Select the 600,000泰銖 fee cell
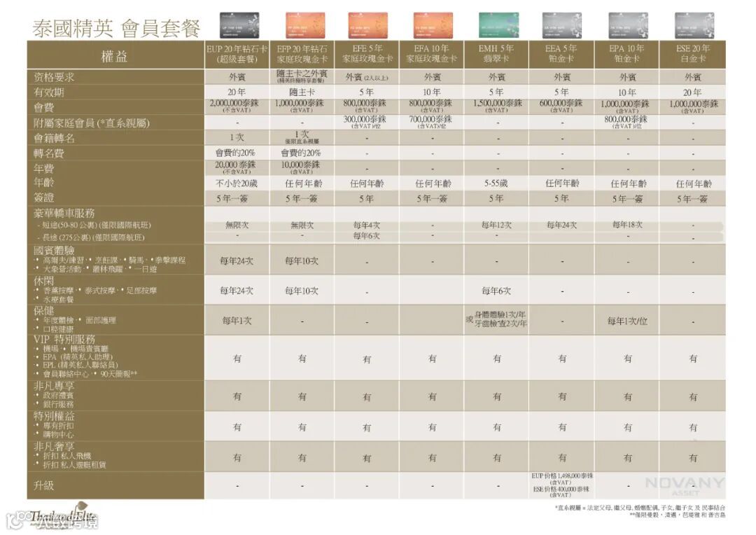756x535 pixels. point(561,106)
